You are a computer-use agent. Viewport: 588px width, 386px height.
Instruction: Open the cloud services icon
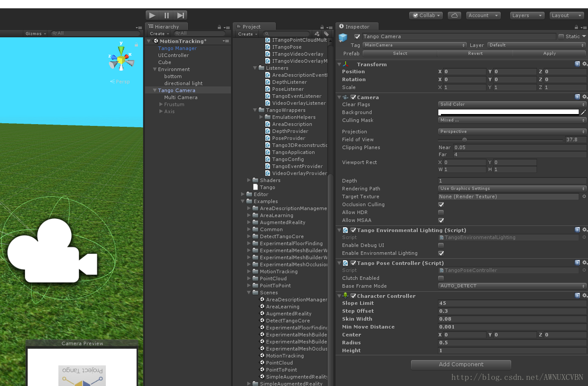[x=455, y=15]
